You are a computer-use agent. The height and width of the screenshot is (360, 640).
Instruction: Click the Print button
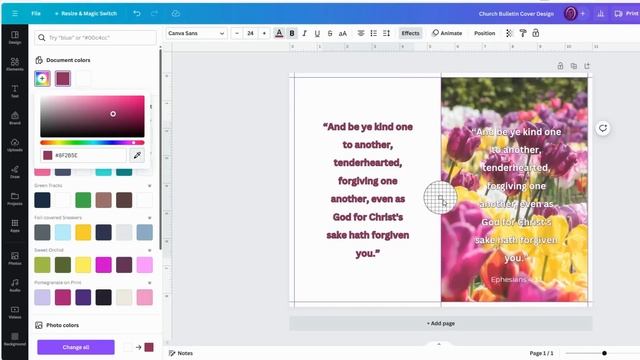click(x=627, y=13)
